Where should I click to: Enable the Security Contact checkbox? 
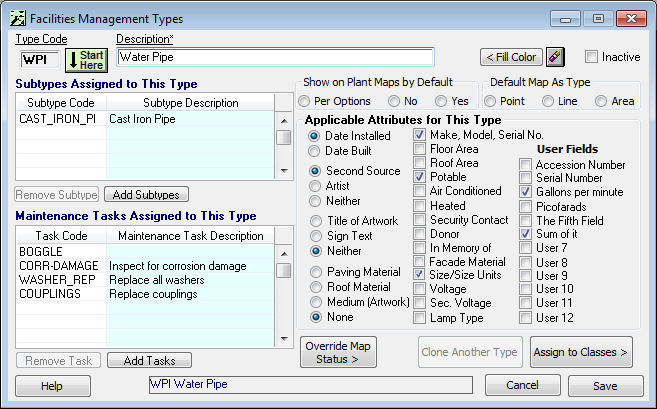pyautogui.click(x=419, y=220)
